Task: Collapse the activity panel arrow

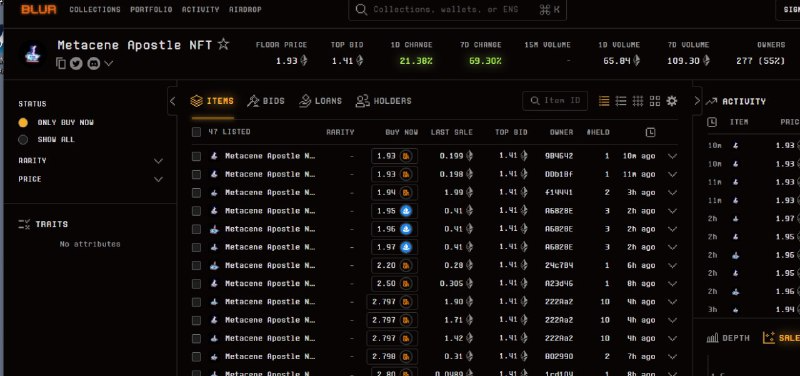Action: coord(697,101)
